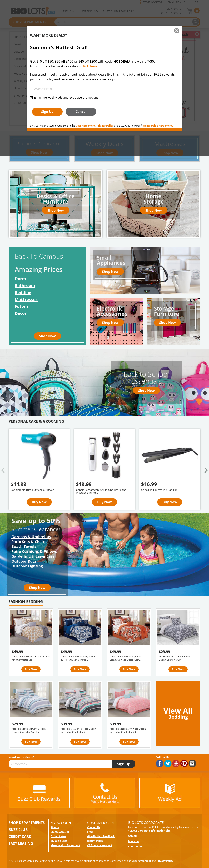Viewport: 209px width, 868px height.
Task: Open the Instagram follow icon
Action: pyautogui.click(x=192, y=763)
